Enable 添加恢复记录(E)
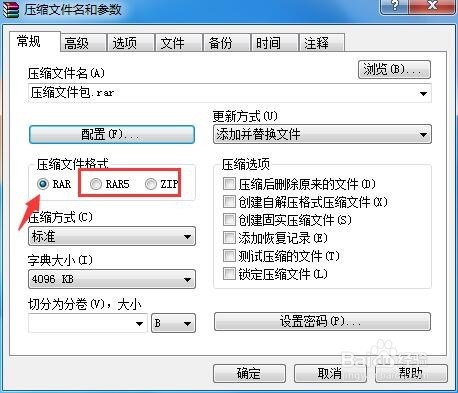This screenshot has width=458, height=393. (229, 237)
